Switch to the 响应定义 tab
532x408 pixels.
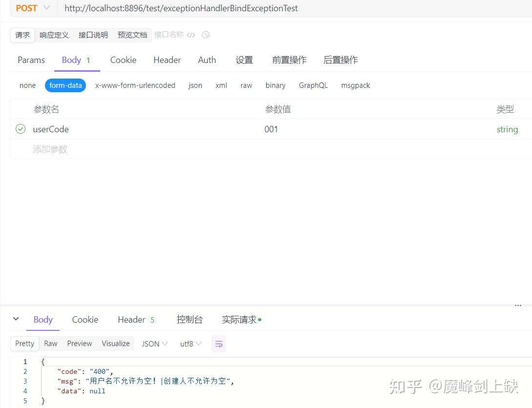pyautogui.click(x=54, y=35)
